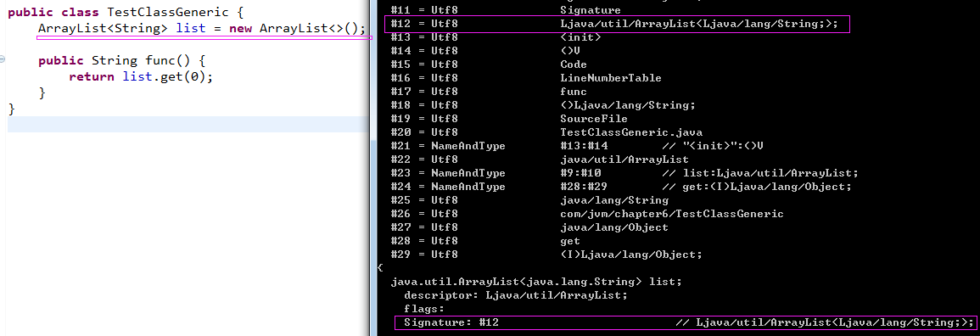The image size is (980, 336).
Task: Click 'descriptor: Ljava/util/ArrayList;' line
Action: pos(516,295)
